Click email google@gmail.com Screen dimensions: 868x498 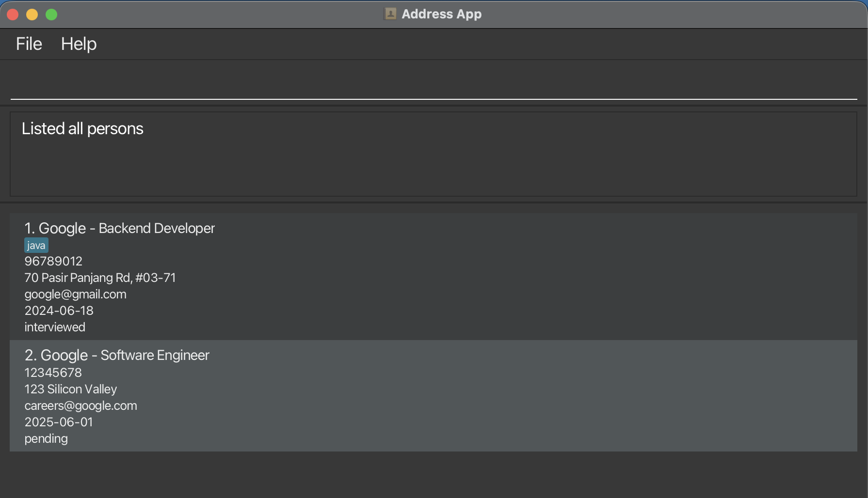pos(75,294)
